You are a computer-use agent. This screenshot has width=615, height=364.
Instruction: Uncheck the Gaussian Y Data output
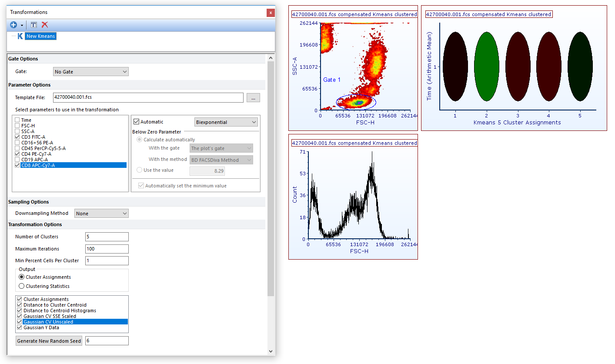tap(19, 327)
